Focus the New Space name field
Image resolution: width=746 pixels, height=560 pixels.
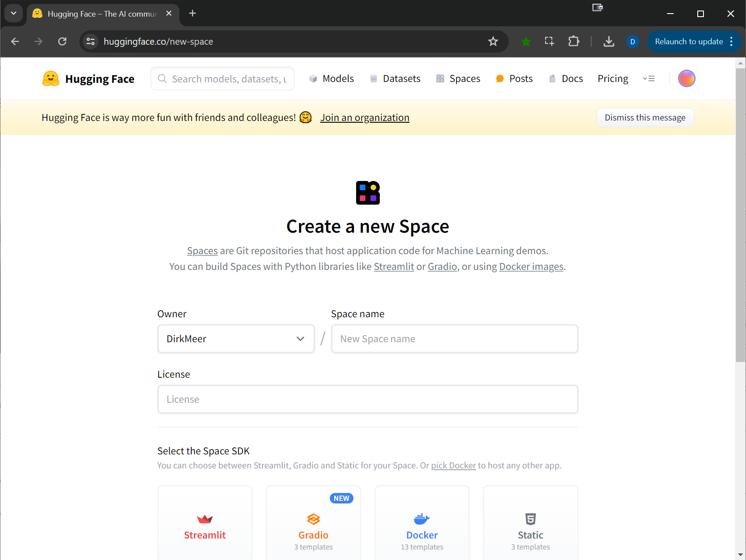(x=454, y=339)
